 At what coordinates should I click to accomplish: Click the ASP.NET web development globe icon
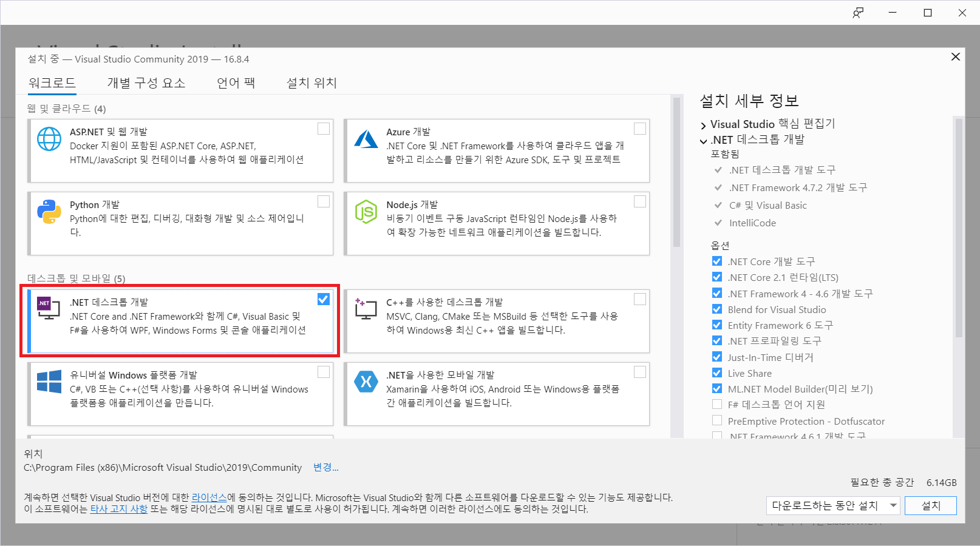click(49, 139)
